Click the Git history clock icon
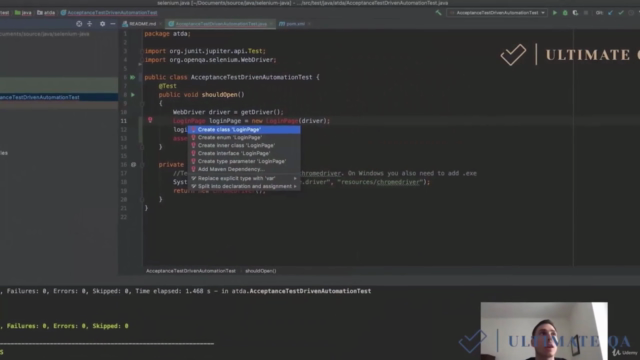Image resolution: width=640 pixels, height=360 pixels. (x=631, y=13)
